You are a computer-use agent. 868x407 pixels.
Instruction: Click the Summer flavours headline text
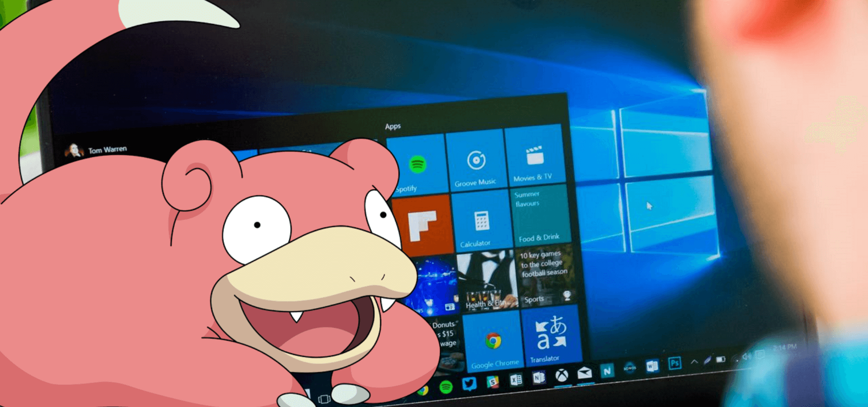point(527,199)
